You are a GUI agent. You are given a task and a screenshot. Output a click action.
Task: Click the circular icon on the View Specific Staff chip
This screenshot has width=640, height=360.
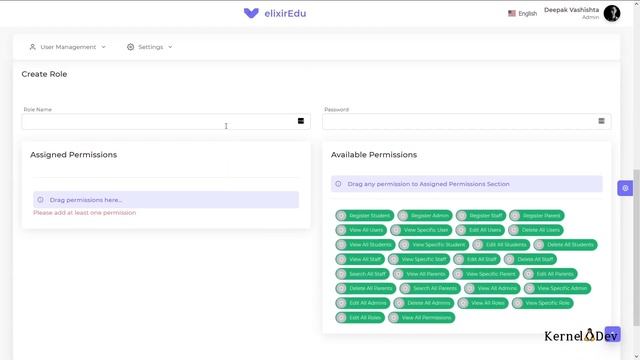(394, 259)
